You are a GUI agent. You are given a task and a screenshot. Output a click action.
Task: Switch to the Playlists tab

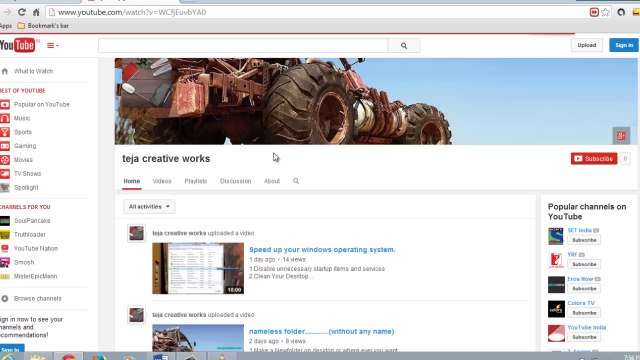(x=196, y=181)
